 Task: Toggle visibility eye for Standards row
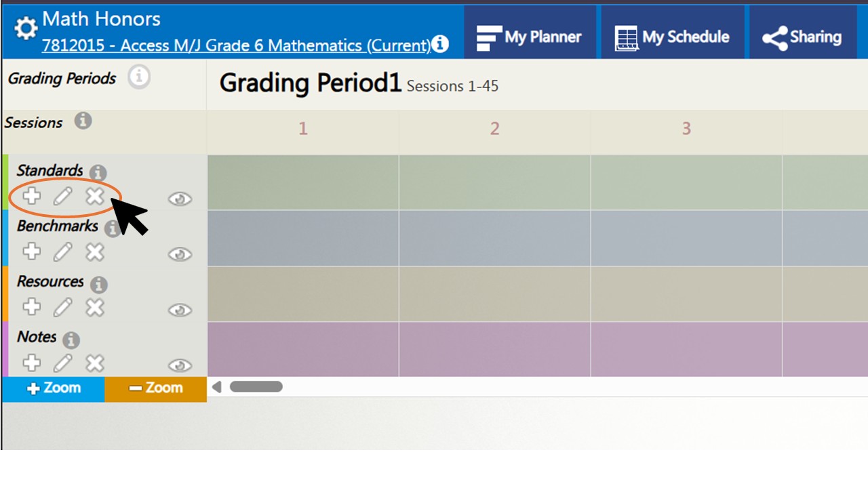[x=180, y=199]
